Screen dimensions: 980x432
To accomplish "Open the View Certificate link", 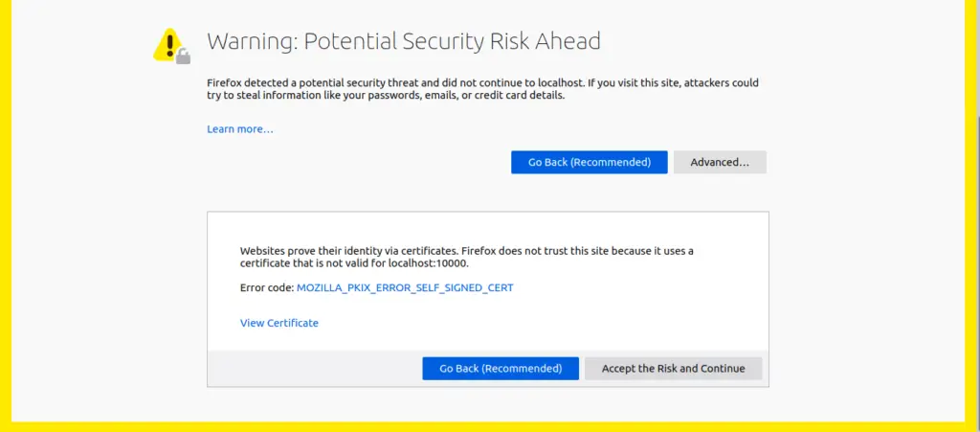I will click(278, 323).
